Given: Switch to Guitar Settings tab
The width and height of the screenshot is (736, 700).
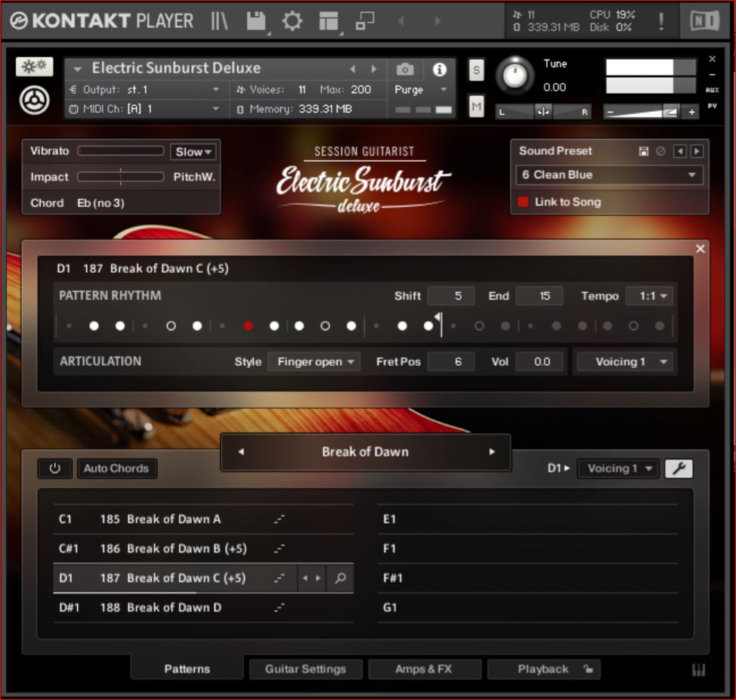Looking at the screenshot, I should click(x=305, y=669).
